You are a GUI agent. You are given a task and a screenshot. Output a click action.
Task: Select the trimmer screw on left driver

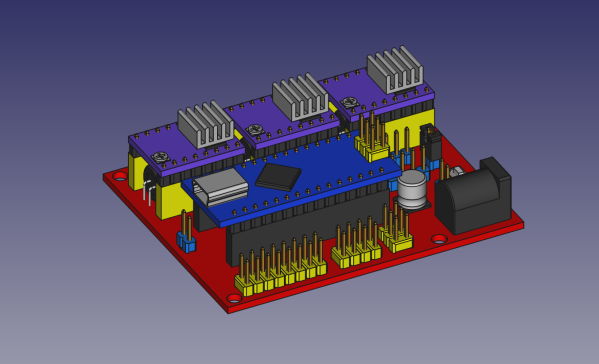coord(159,157)
